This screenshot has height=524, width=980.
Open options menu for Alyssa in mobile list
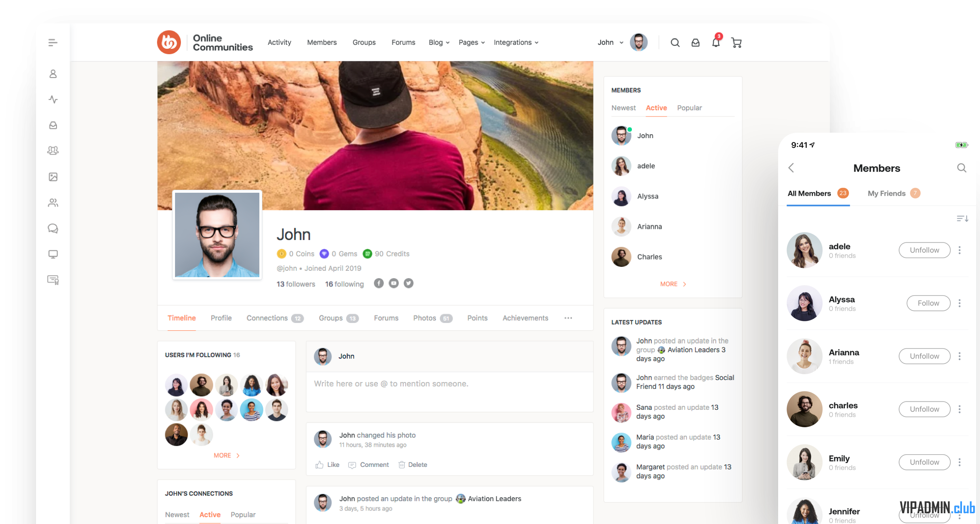pos(960,303)
